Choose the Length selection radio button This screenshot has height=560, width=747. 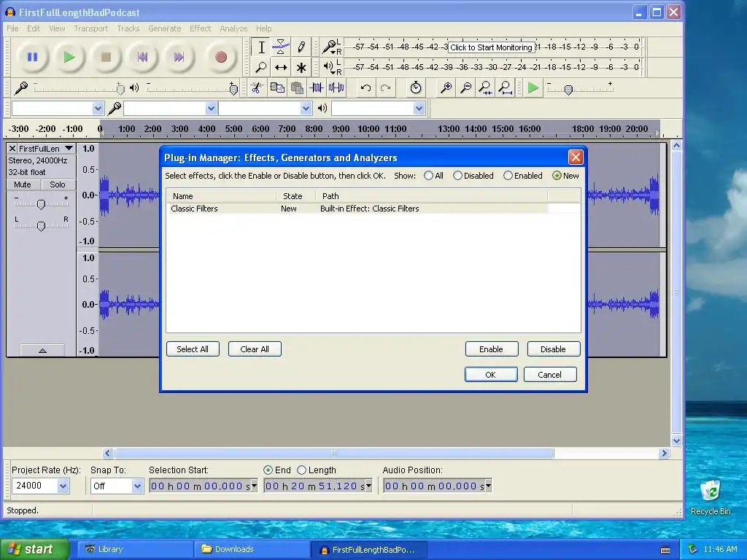click(301, 470)
